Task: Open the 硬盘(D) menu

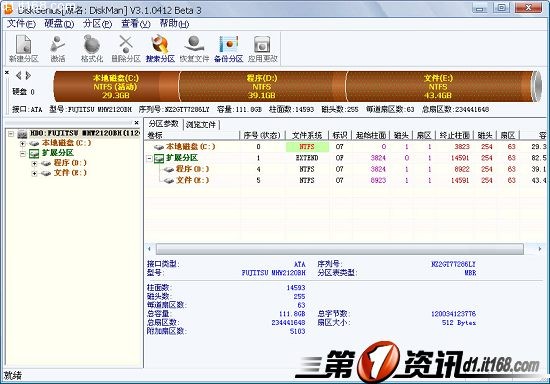Action: point(59,24)
